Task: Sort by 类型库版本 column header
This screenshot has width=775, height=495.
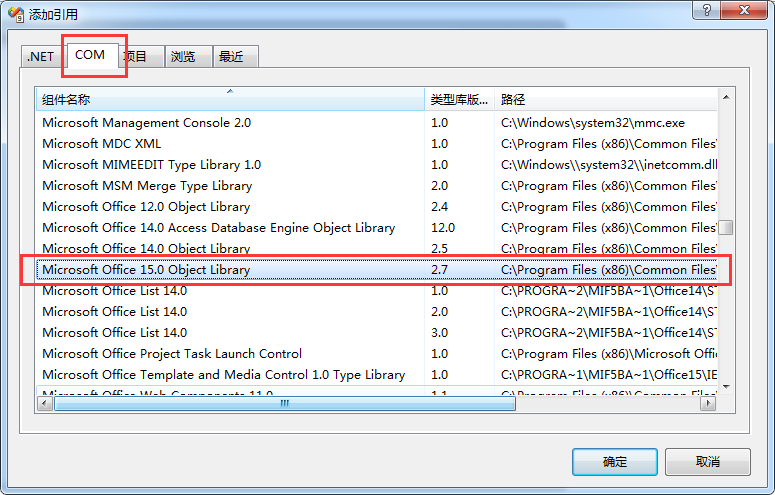Action: pos(459,99)
